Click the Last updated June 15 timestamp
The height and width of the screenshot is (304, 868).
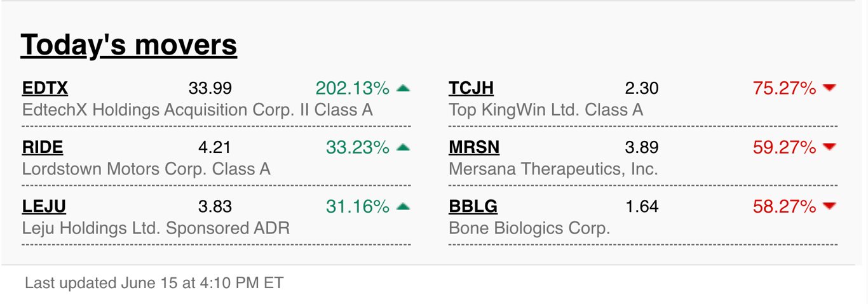point(154,282)
